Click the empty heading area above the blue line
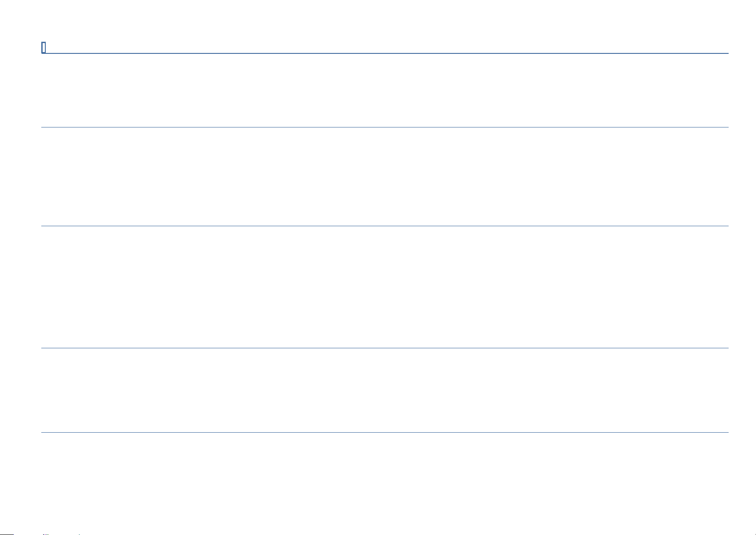 pyautogui.click(x=387, y=48)
